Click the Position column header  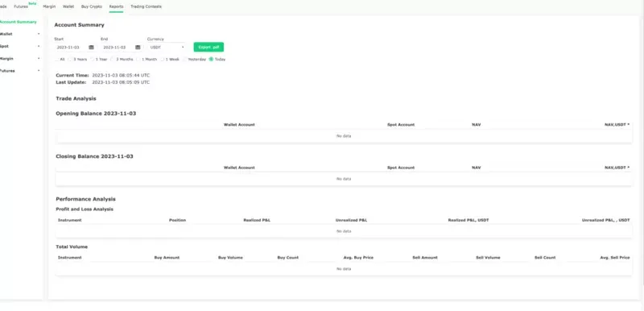(177, 220)
